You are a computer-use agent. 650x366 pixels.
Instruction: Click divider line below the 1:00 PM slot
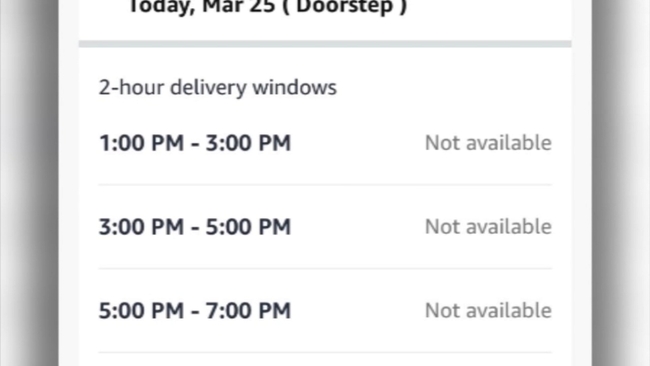coord(325,185)
